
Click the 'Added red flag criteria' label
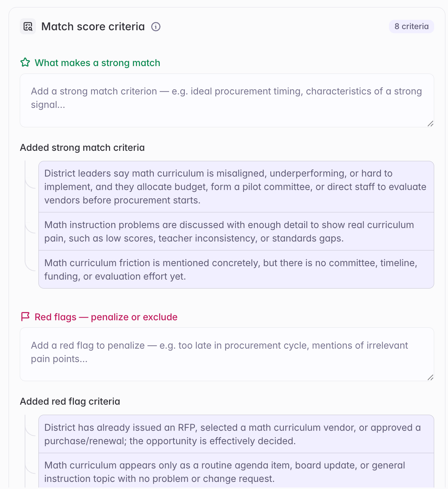point(70,401)
